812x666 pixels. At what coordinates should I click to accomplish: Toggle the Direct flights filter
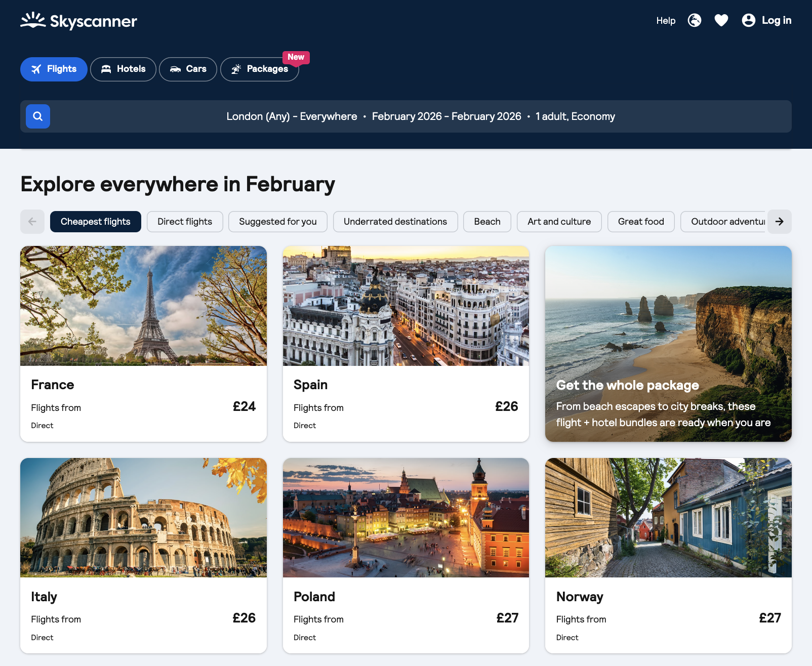[185, 222]
